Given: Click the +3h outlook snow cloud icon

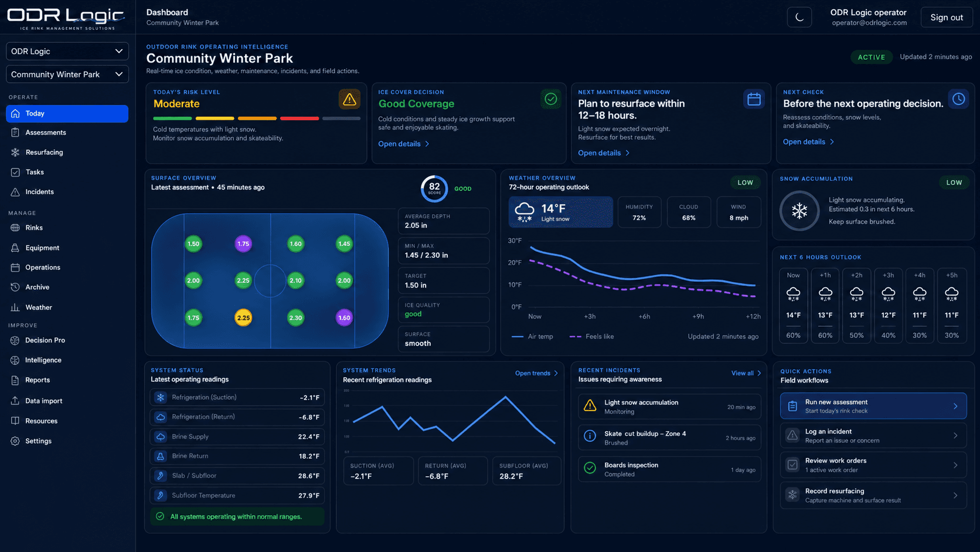Looking at the screenshot, I should [x=888, y=293].
